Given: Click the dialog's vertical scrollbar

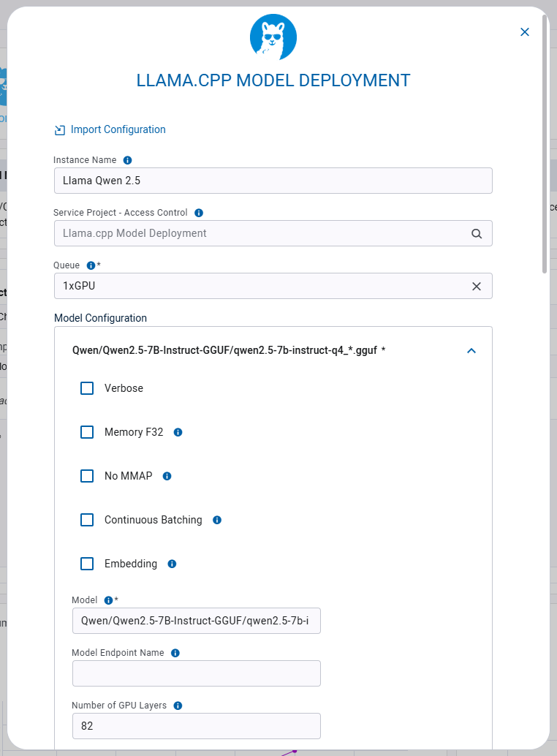Looking at the screenshot, I should coord(545,146).
